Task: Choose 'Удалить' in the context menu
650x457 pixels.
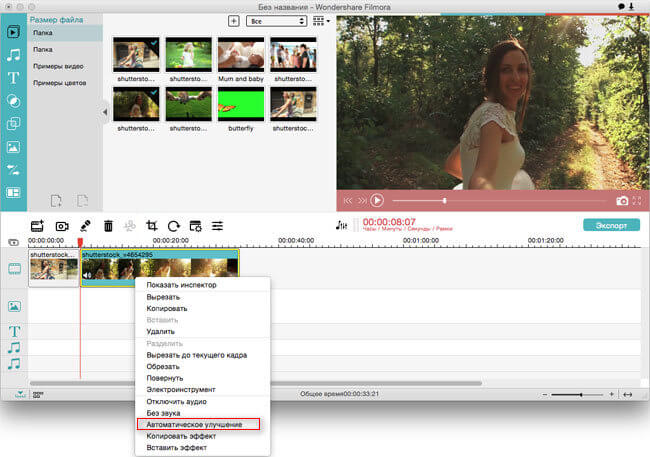Action: click(203, 331)
